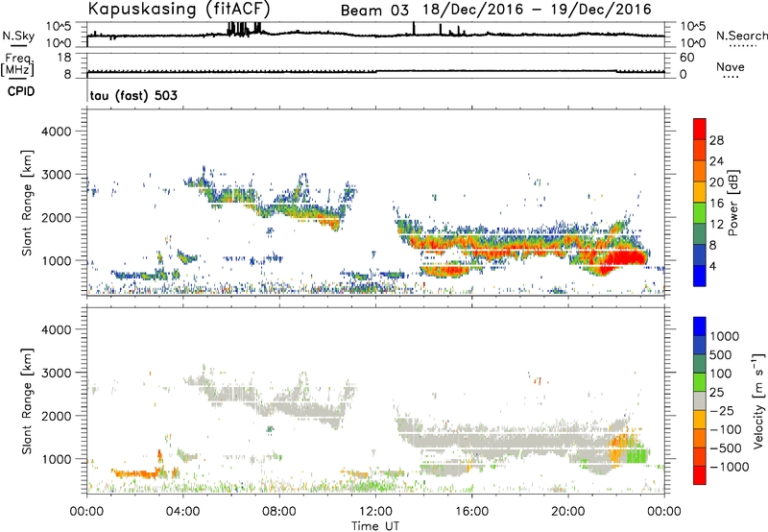Click the Nave legend label

coord(731,67)
